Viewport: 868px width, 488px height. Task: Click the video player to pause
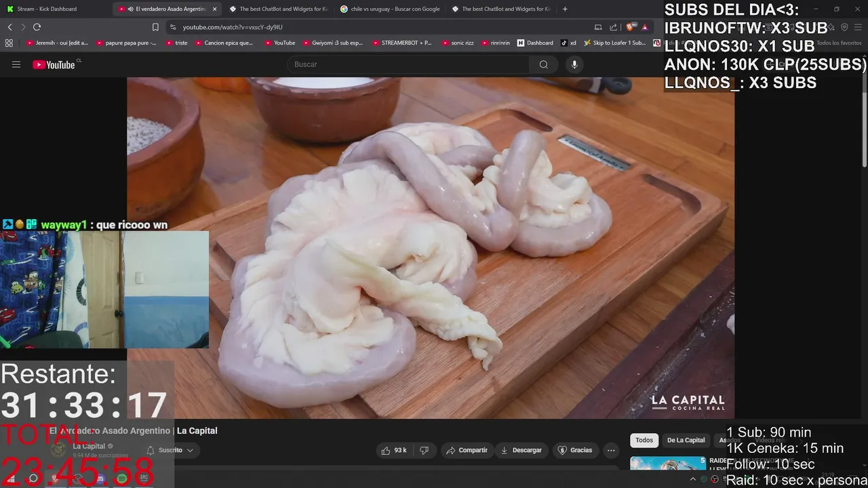tap(431, 247)
